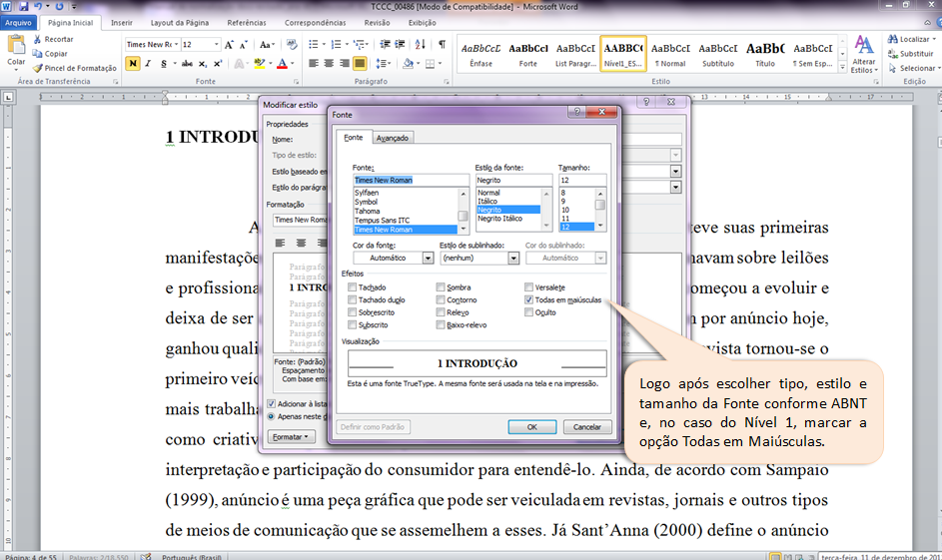Select Negrito Itálico in font style list
Image resolution: width=942 pixels, height=560 pixels.
pos(499,219)
